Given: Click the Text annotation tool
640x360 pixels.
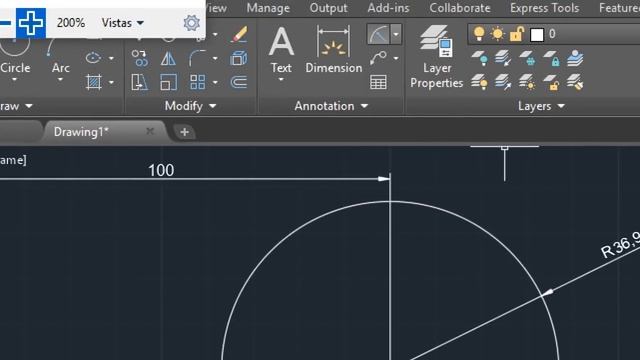Looking at the screenshot, I should tap(281, 50).
